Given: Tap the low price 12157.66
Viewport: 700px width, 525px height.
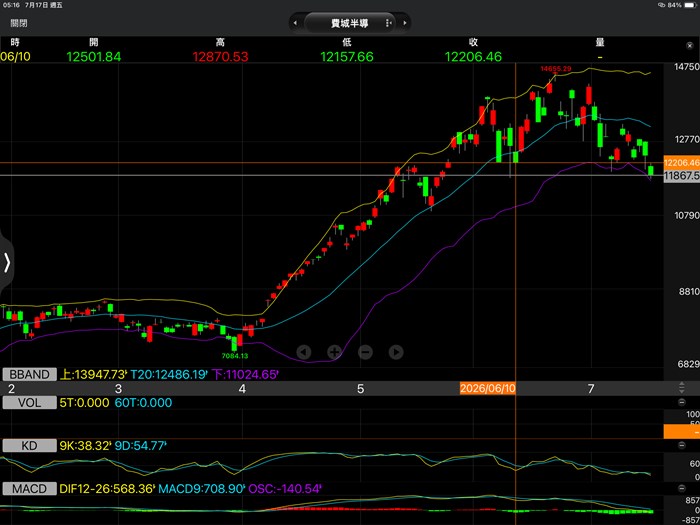Looking at the screenshot, I should click(347, 57).
